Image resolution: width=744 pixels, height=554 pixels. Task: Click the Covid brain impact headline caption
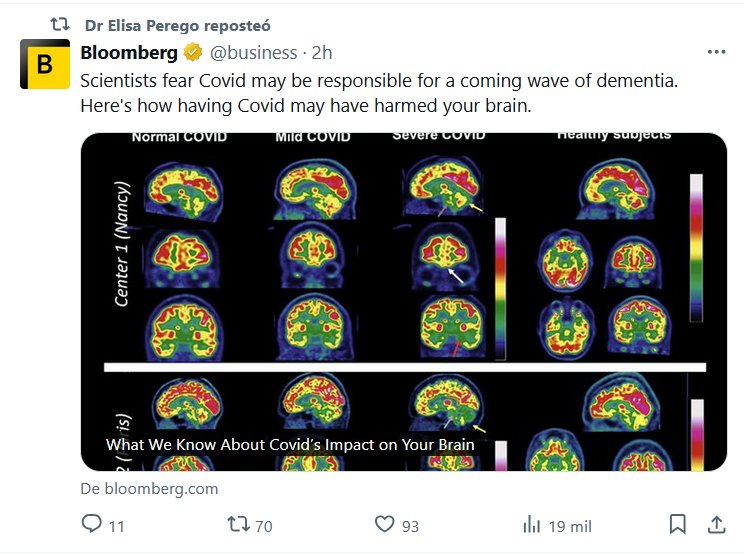pos(290,445)
